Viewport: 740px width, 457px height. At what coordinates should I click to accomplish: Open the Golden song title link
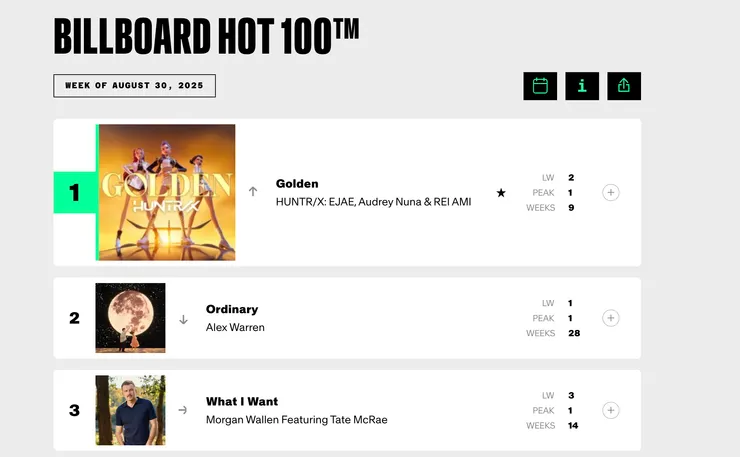297,184
